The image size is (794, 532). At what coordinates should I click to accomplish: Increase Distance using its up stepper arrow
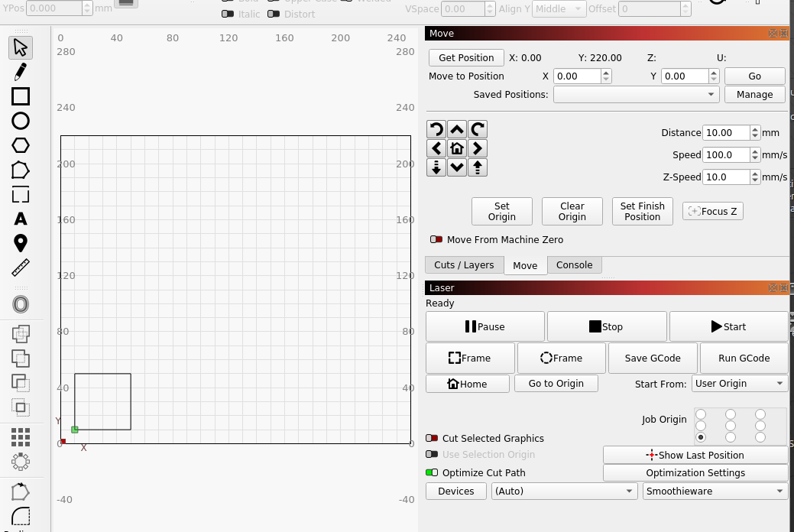(x=755, y=129)
